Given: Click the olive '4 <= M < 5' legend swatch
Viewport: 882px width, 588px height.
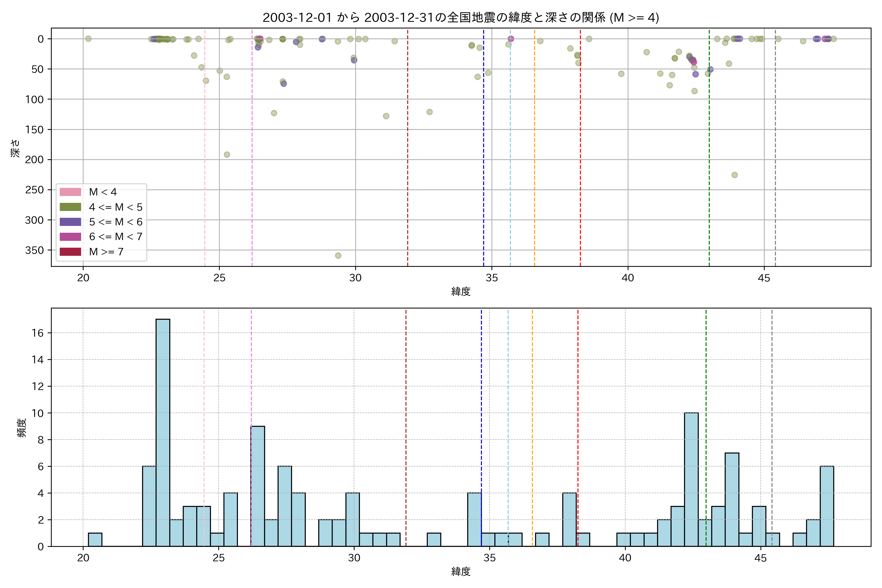Looking at the screenshot, I should (x=70, y=207).
